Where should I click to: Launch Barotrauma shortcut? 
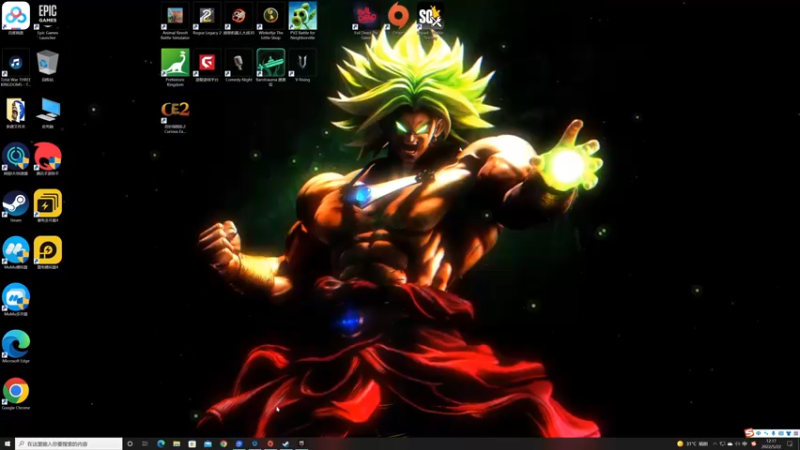click(x=270, y=67)
